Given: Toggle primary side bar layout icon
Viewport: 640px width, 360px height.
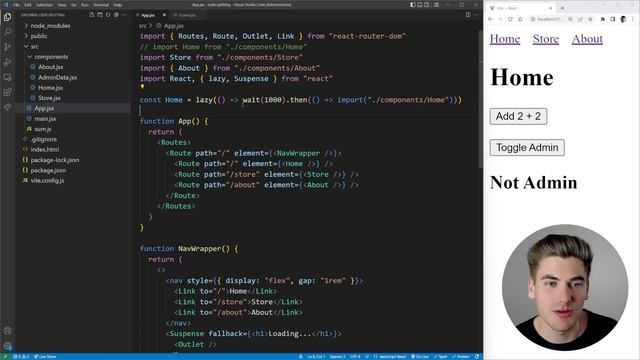Looking at the screenshot, I should pyautogui.click(x=413, y=4).
